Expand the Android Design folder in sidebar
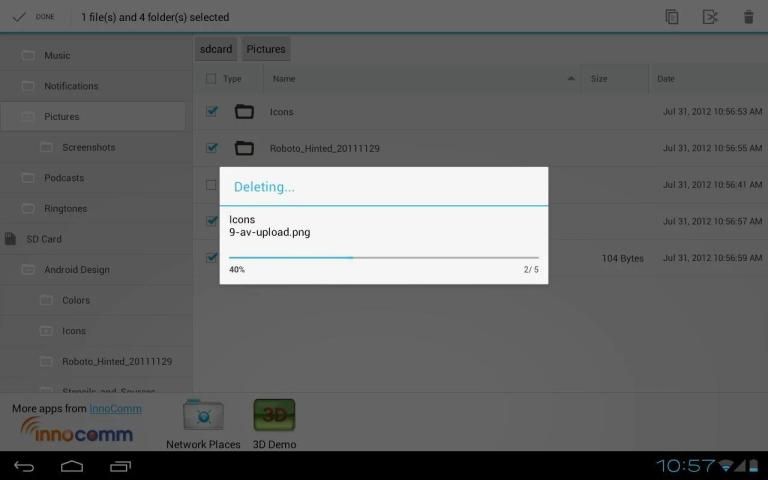 coord(76,270)
